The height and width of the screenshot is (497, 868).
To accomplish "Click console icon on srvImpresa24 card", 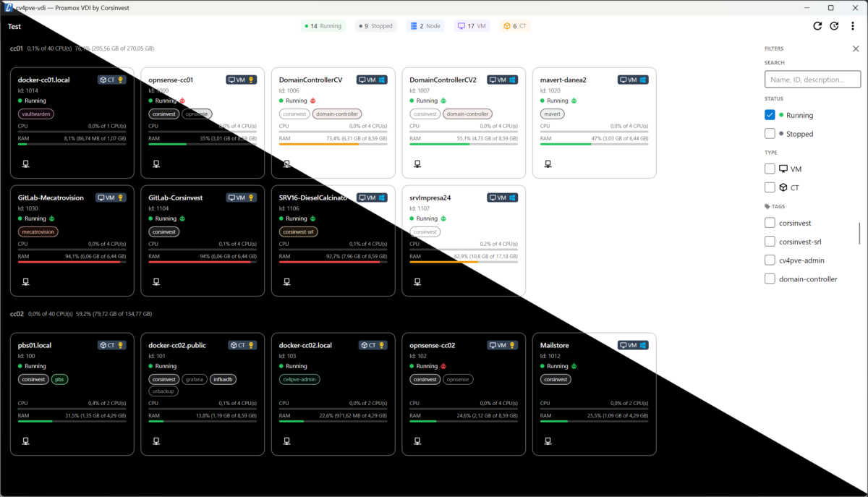I will (417, 281).
